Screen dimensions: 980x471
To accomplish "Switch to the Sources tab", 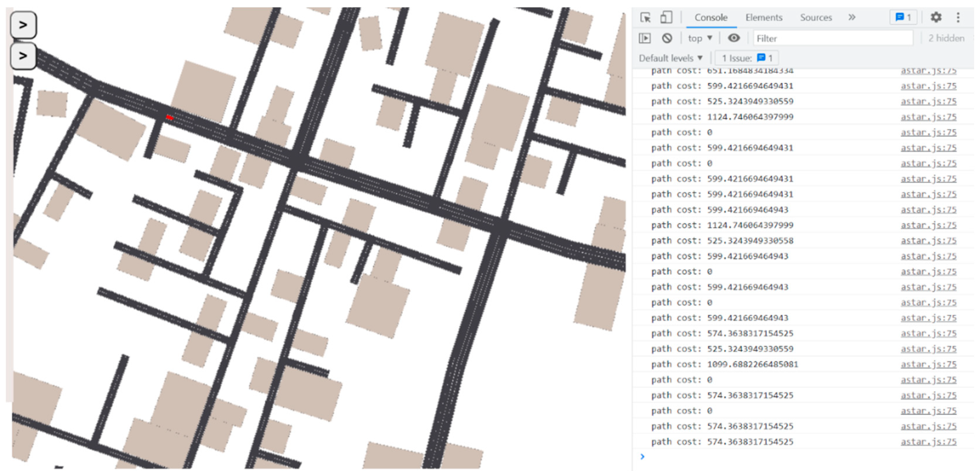I will tap(816, 18).
